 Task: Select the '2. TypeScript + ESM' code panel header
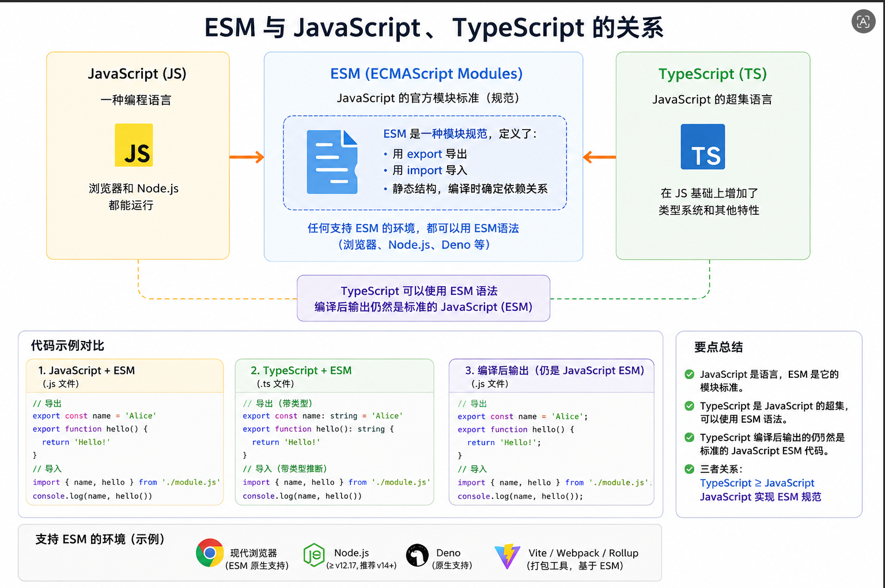[x=334, y=376]
